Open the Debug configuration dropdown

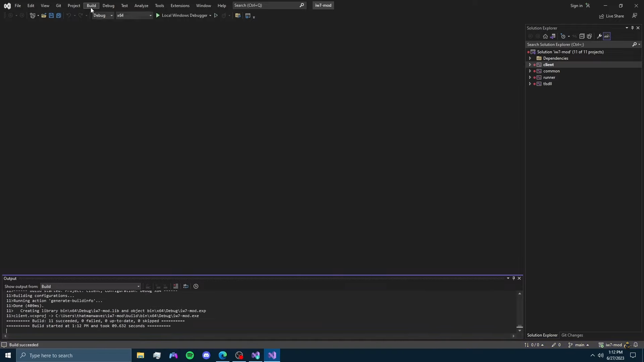click(103, 15)
